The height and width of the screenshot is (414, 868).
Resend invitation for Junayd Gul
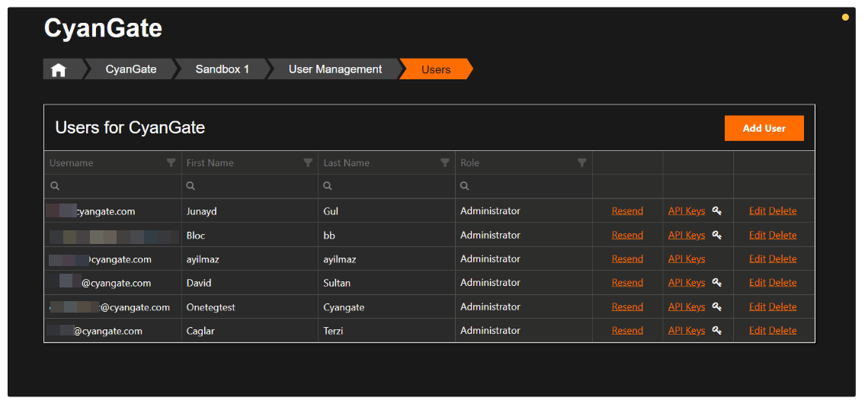tap(627, 211)
